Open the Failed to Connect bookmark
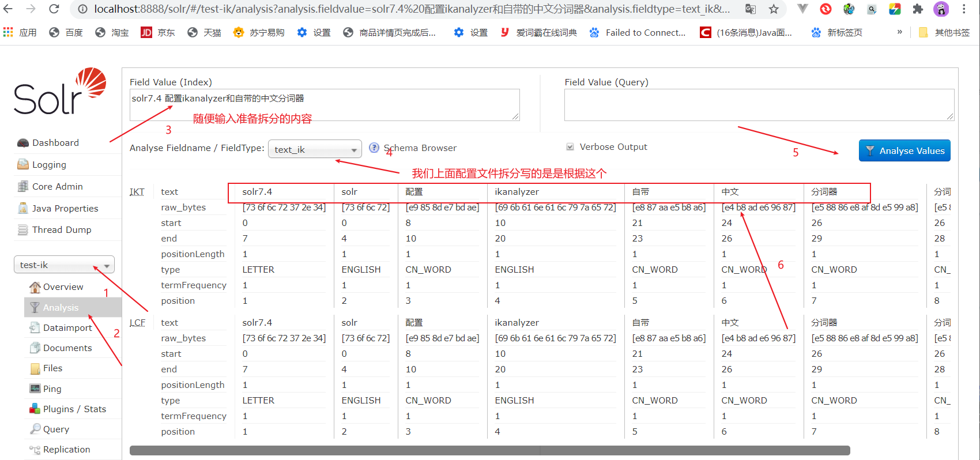The height and width of the screenshot is (460, 980). [x=637, y=32]
